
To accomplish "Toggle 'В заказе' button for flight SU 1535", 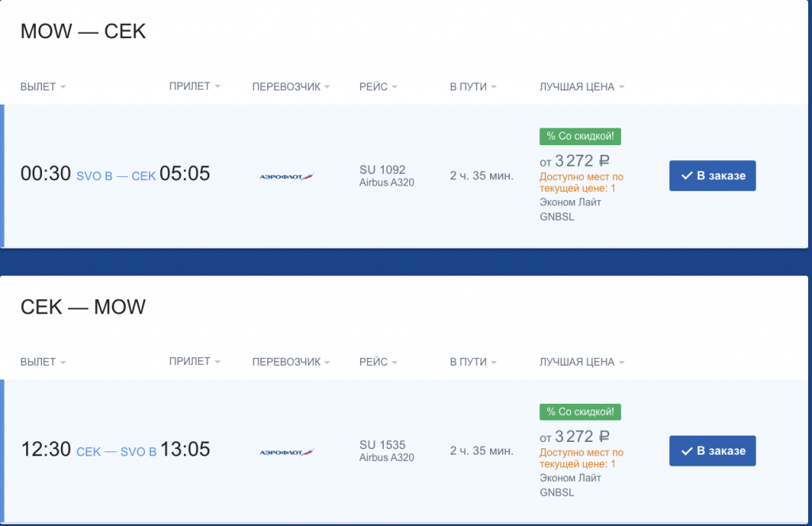I will [x=712, y=451].
